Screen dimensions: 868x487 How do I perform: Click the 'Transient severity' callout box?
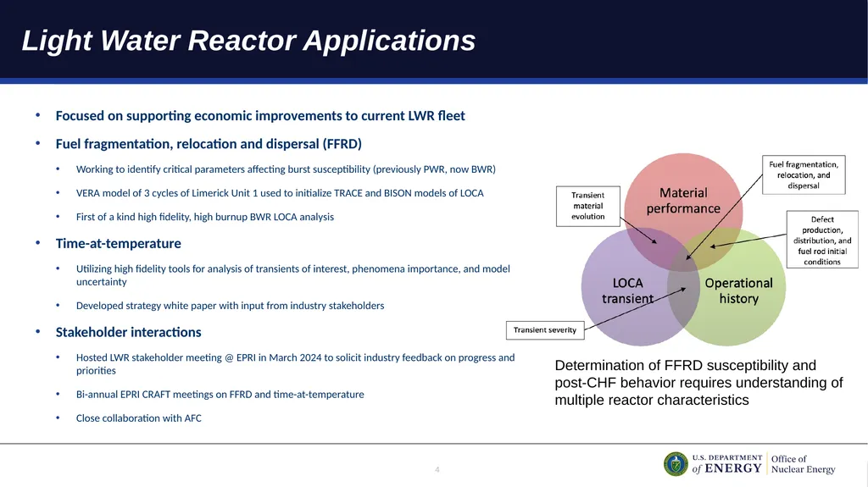click(545, 330)
